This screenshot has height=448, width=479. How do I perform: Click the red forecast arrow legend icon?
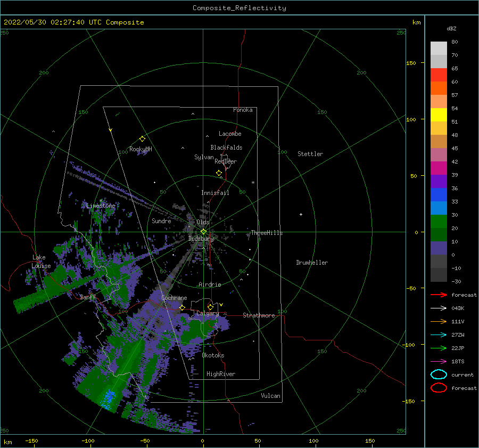tap(439, 295)
